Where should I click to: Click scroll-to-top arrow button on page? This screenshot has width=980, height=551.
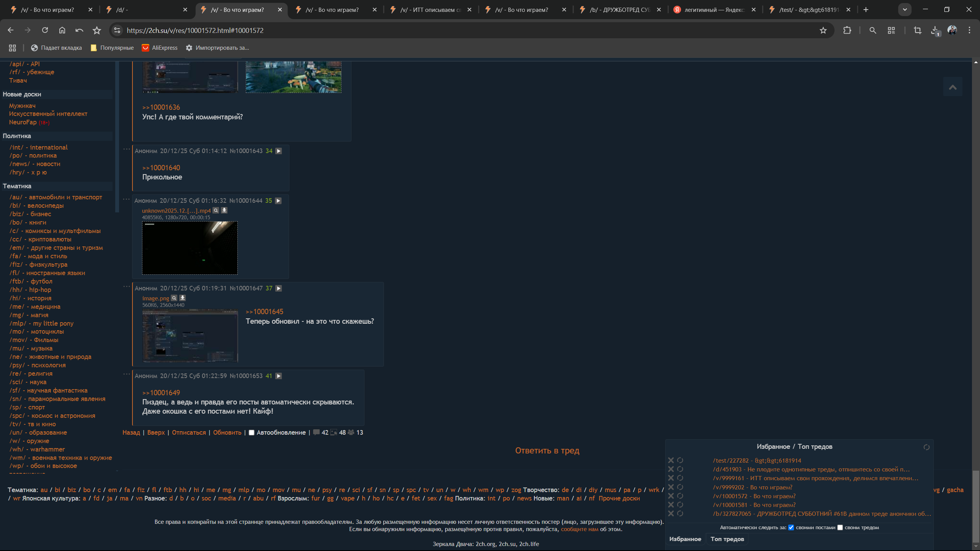pos(953,87)
